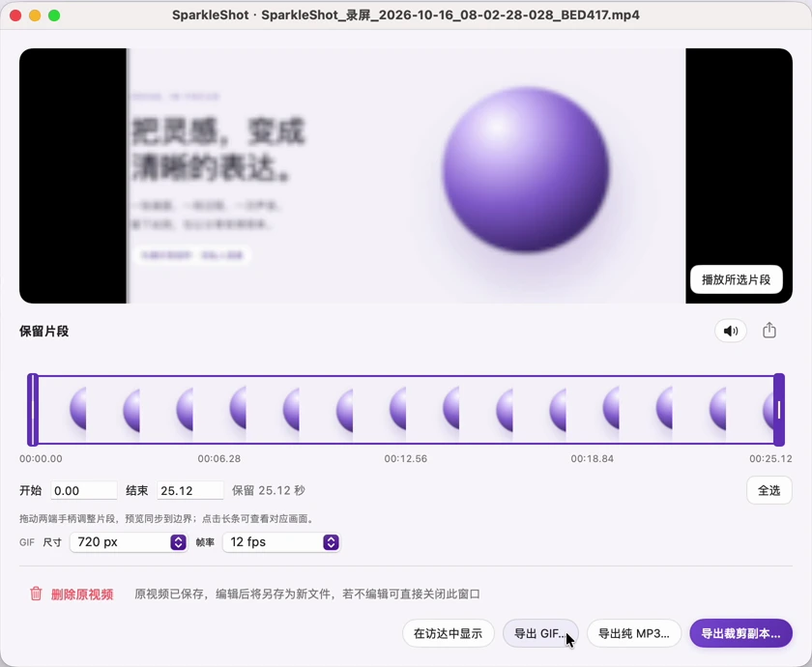Click the video preview sphere image
The width and height of the screenshot is (812, 667).
pyautogui.click(x=525, y=170)
